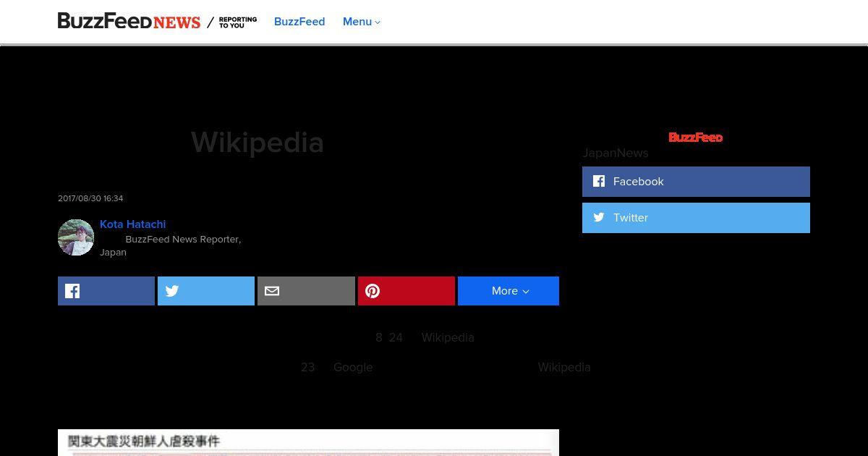Share article via Twitter bird icon
The width and height of the screenshot is (868, 456).
point(206,291)
